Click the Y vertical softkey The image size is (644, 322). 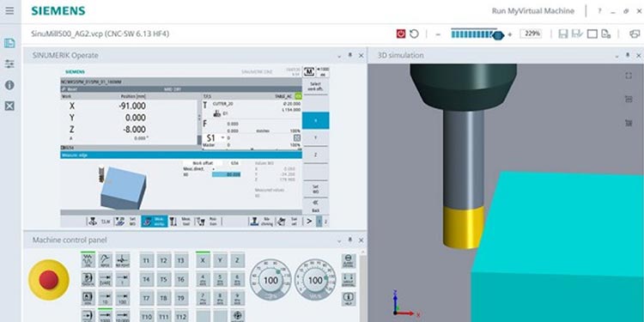315,138
